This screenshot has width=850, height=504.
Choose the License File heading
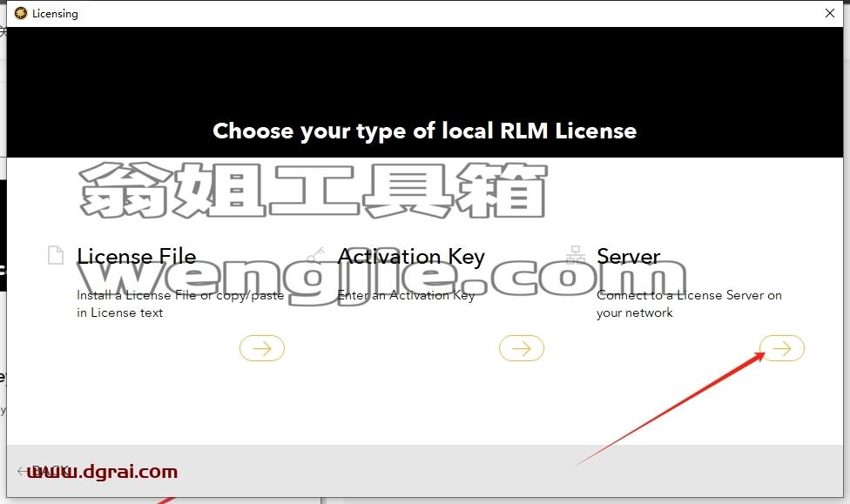pos(136,256)
